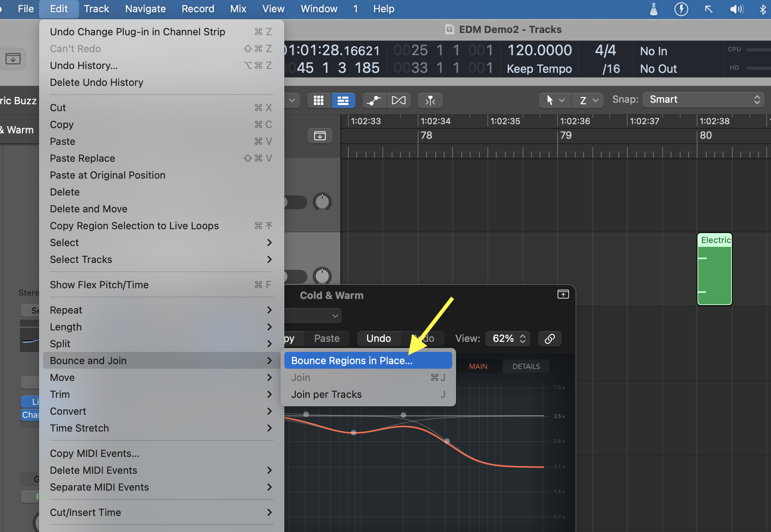Click the Bluetooth icon in menu bar
This screenshot has height=532, width=771.
(x=763, y=9)
